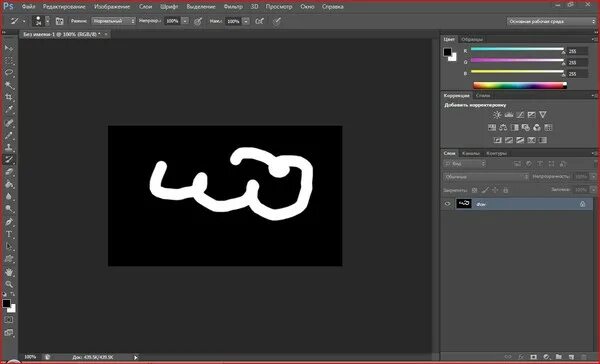Image resolution: width=600 pixels, height=364 pixels.
Task: Select the Magic Wand tool
Action: point(8,85)
